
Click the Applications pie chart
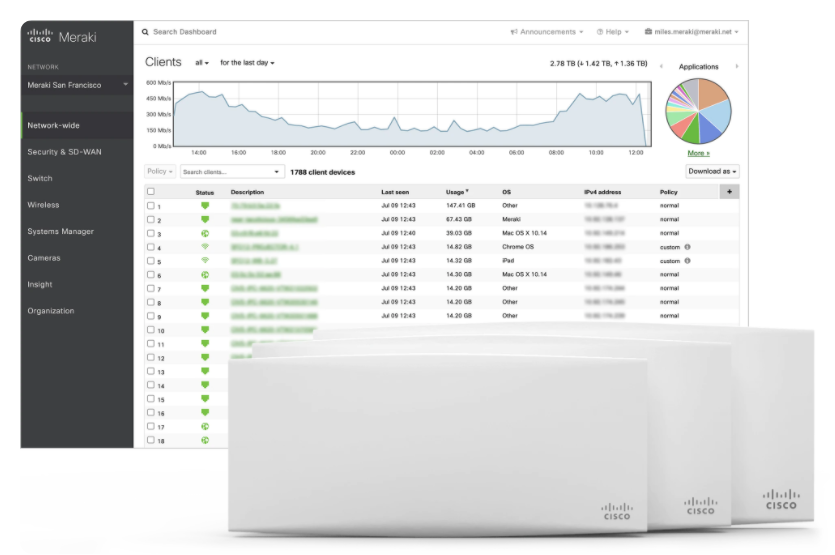tap(698, 111)
